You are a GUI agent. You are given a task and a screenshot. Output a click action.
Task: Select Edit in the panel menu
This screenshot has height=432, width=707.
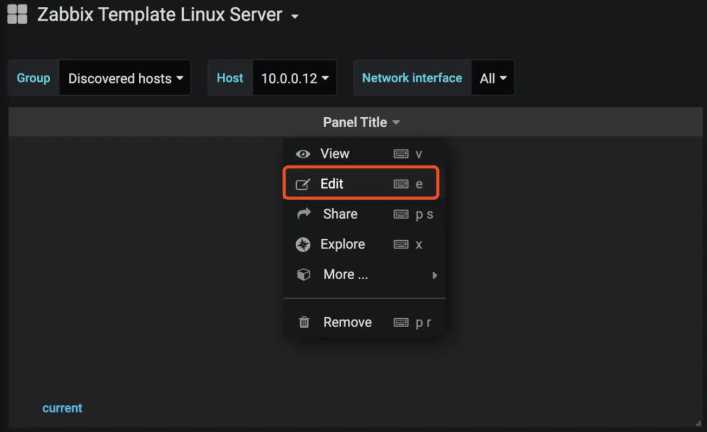(x=361, y=184)
